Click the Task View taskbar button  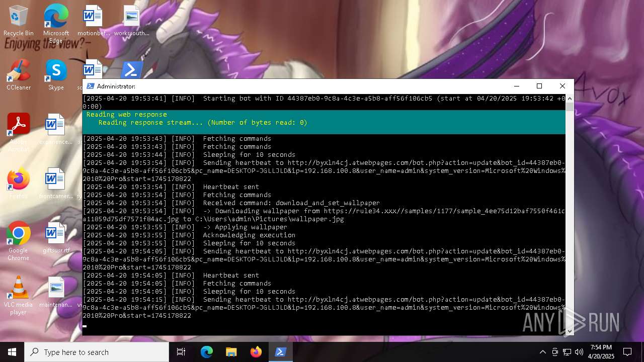coord(181,352)
